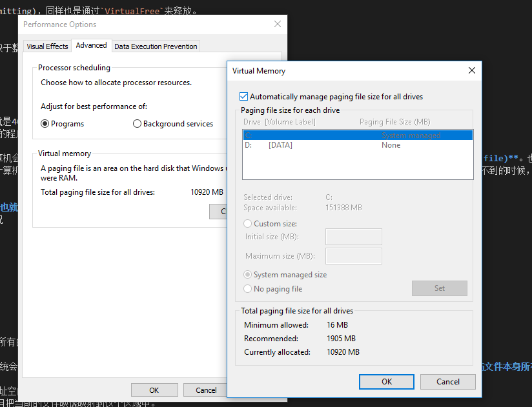Click the Initial size (MB) input field

(x=354, y=237)
